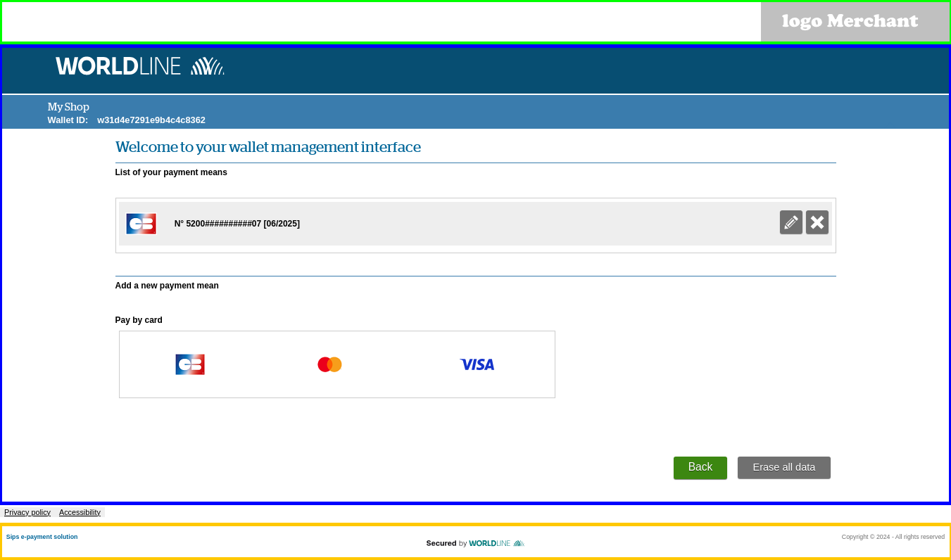This screenshot has width=951, height=560.
Task: Open the Privacy policy link
Action: tap(27, 512)
